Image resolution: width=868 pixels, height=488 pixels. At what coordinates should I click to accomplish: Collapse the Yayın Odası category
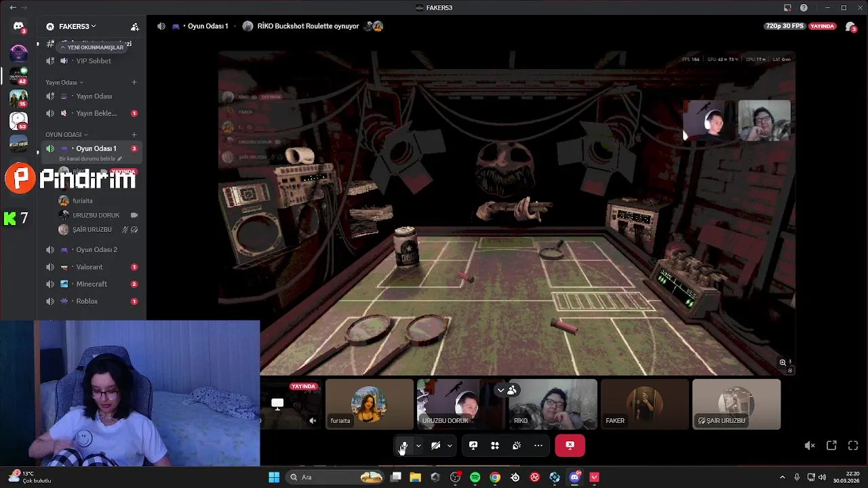(64, 83)
